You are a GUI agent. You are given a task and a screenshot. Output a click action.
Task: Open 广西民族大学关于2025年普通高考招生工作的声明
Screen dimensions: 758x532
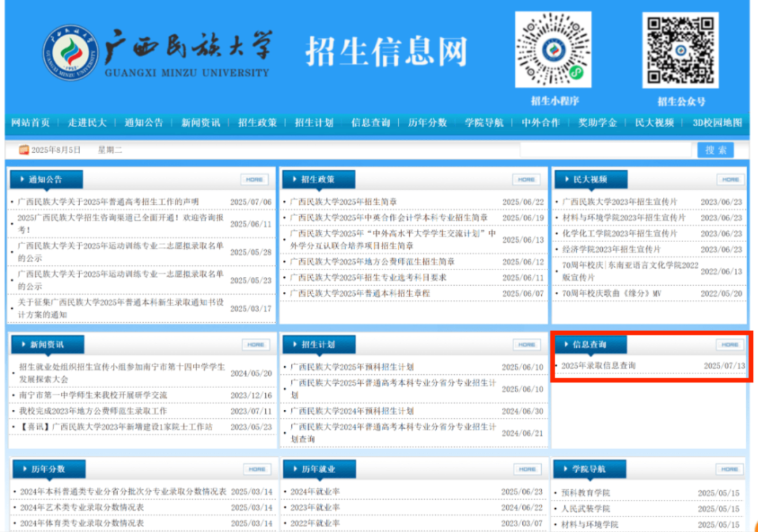(x=108, y=202)
